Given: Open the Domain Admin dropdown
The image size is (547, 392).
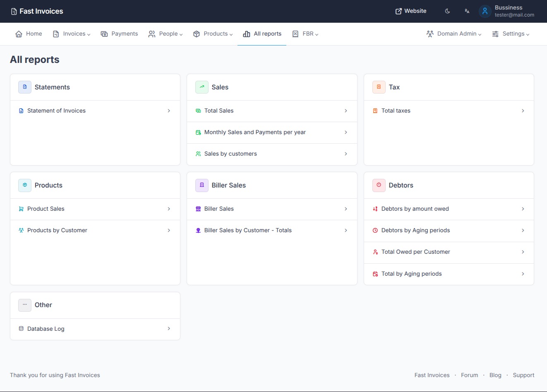Looking at the screenshot, I should tap(454, 34).
